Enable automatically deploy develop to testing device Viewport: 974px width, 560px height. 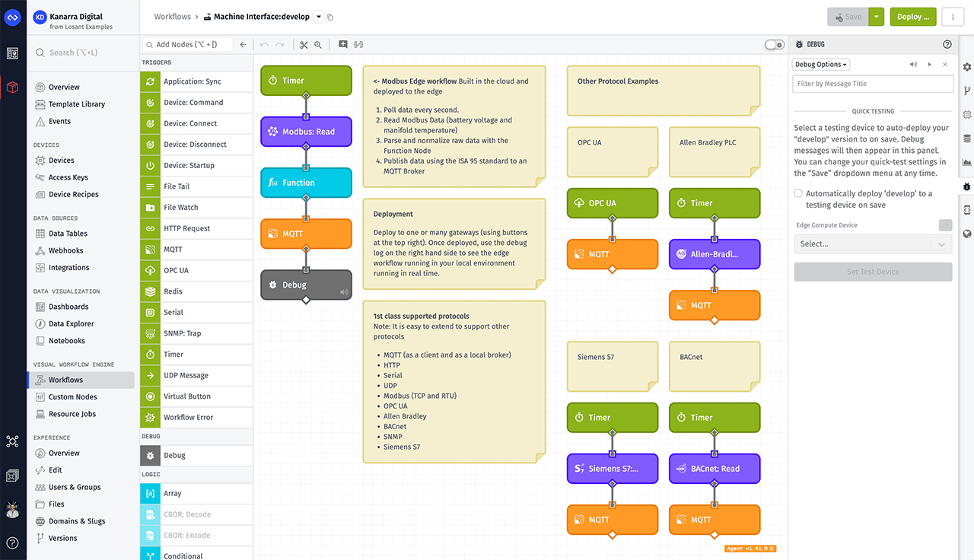click(x=798, y=192)
